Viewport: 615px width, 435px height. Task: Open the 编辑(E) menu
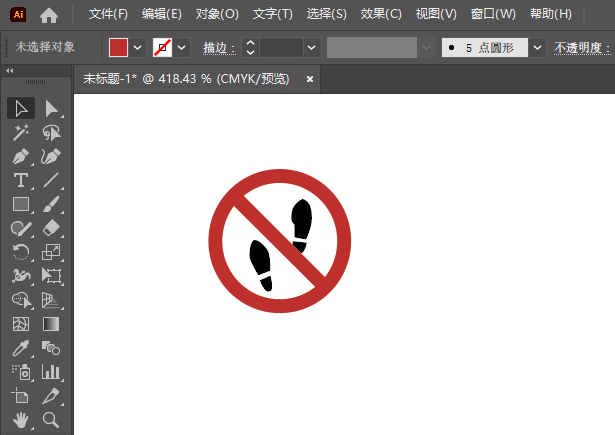162,14
